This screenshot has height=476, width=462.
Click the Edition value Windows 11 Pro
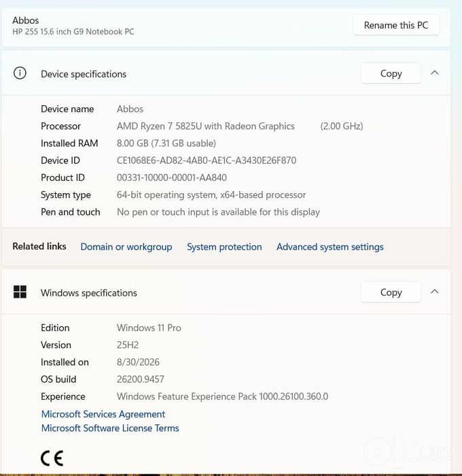(x=149, y=328)
